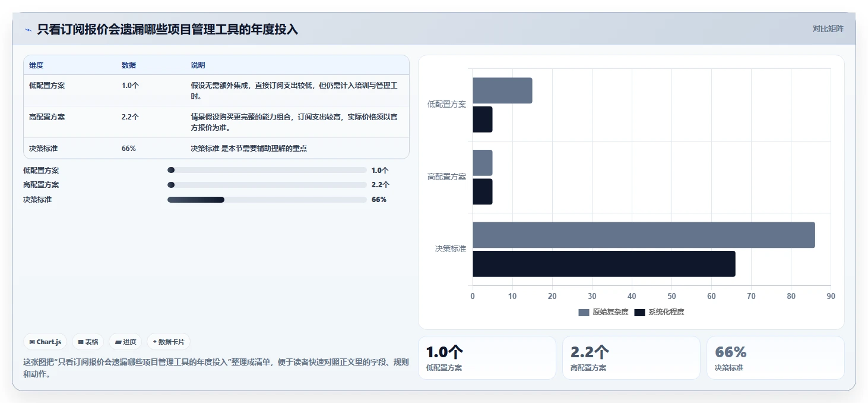The image size is (868, 403).
Task: Select the 数据卡片 chip
Action: click(169, 342)
